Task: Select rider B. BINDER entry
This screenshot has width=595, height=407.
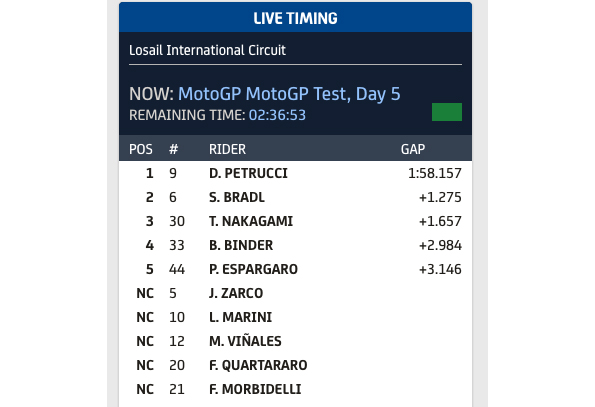Action: point(295,245)
